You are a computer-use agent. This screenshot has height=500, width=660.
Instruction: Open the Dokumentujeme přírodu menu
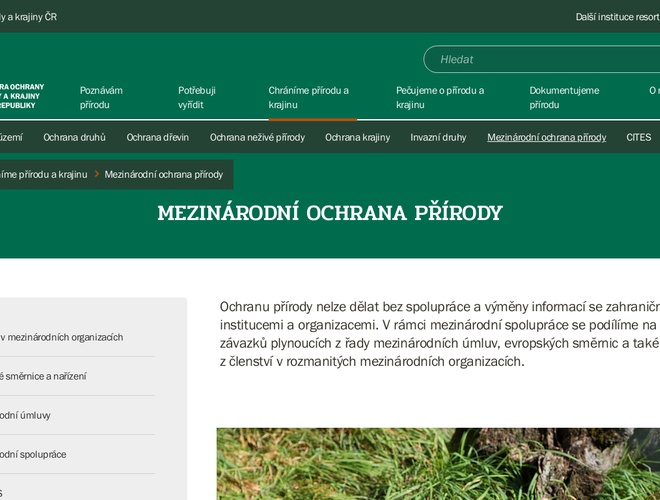[564, 97]
